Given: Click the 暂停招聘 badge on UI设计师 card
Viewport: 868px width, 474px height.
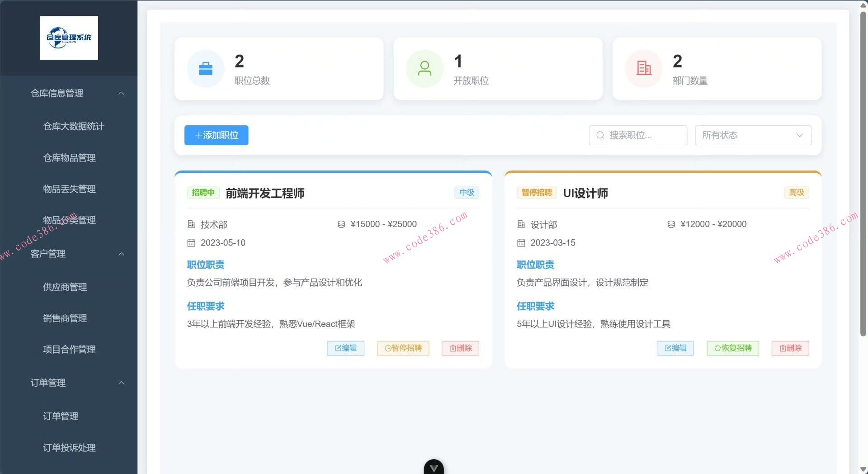Looking at the screenshot, I should pos(537,193).
